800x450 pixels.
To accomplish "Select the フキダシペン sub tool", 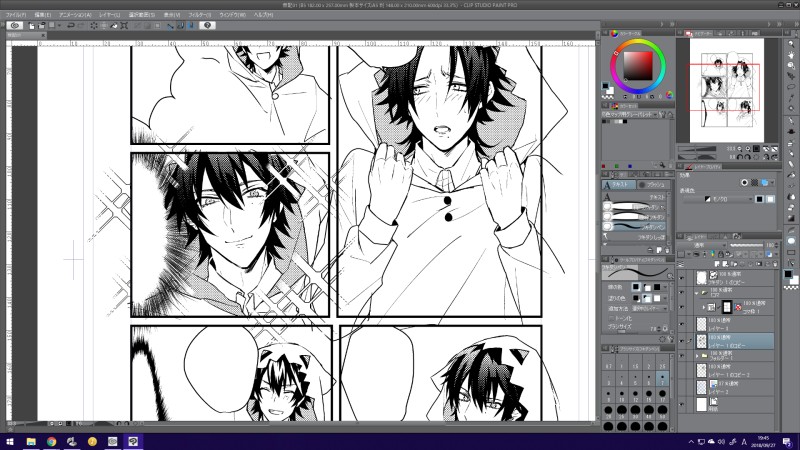I will (x=635, y=226).
